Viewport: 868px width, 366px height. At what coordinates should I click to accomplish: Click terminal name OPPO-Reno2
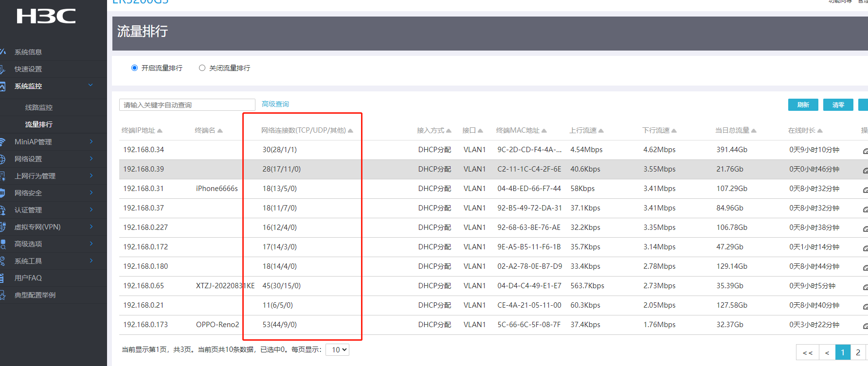pyautogui.click(x=217, y=325)
